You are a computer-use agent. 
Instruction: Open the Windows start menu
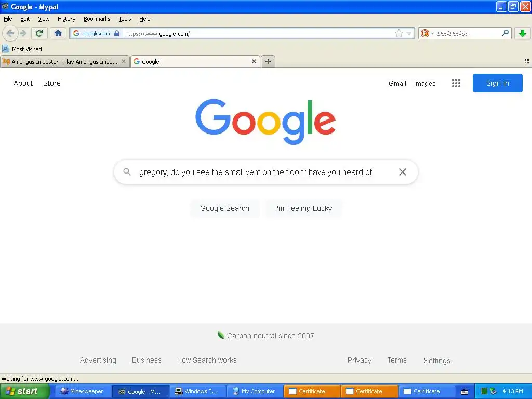25,391
